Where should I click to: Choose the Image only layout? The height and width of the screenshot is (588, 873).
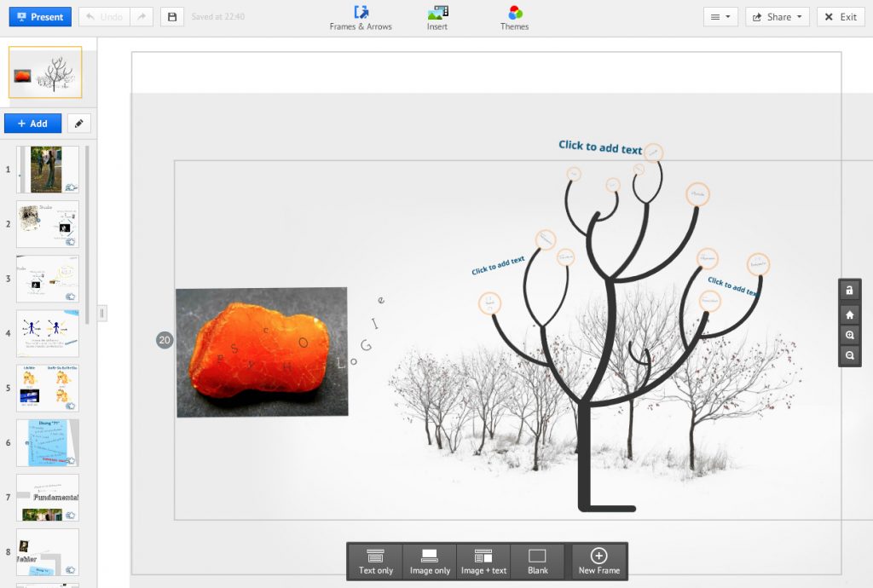click(430, 562)
